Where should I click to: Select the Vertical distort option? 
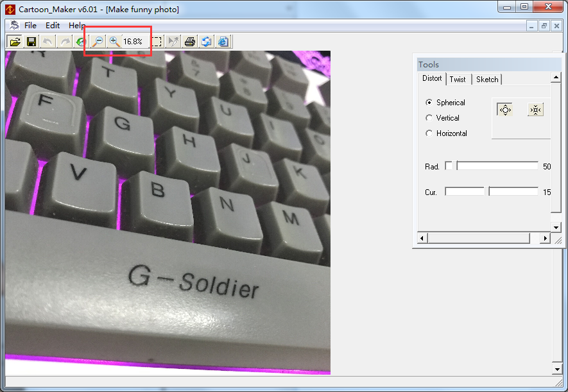tap(442, 118)
